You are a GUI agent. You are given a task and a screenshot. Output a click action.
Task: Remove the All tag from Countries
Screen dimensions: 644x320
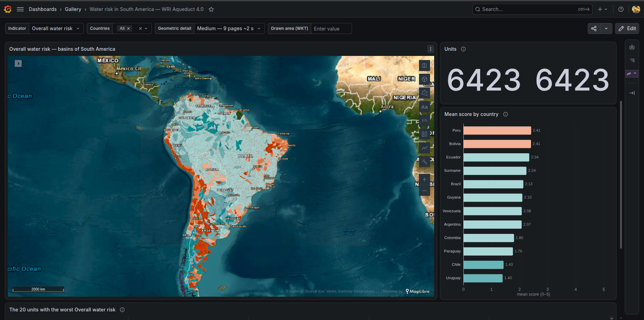pyautogui.click(x=128, y=28)
